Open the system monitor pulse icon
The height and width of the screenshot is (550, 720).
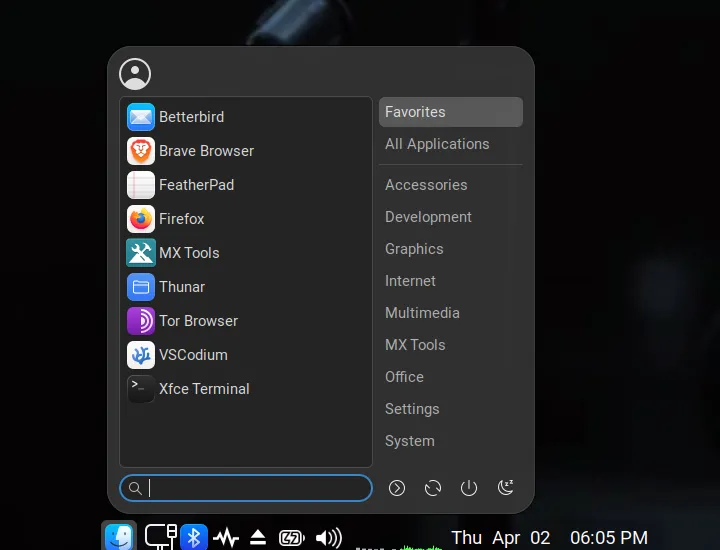point(225,537)
